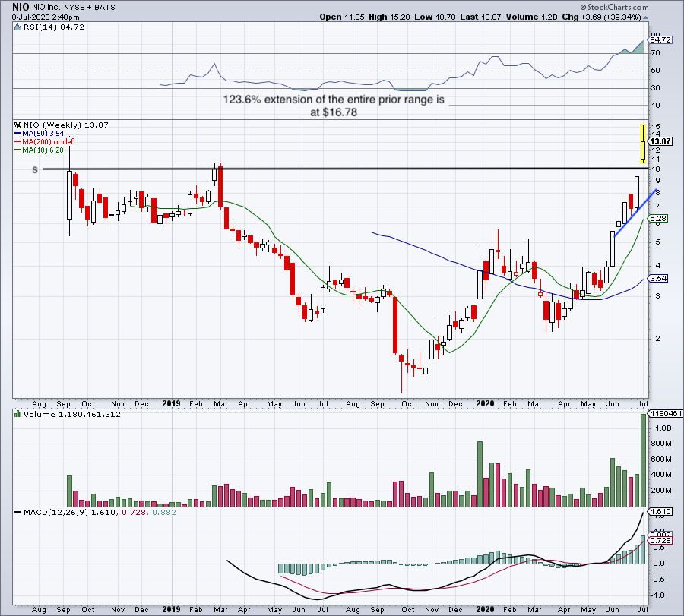This screenshot has height=616, width=684.
Task: Click the small up-triangle after Chg +39.34%
Action: 645,17
